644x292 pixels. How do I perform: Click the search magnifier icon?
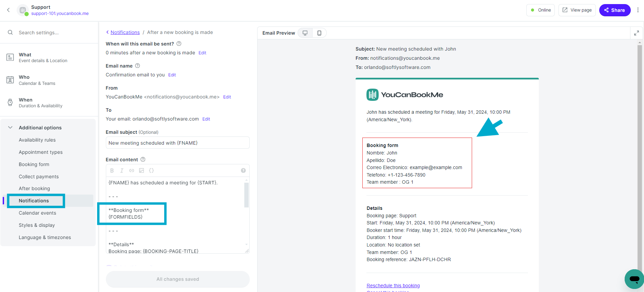pyautogui.click(x=10, y=33)
